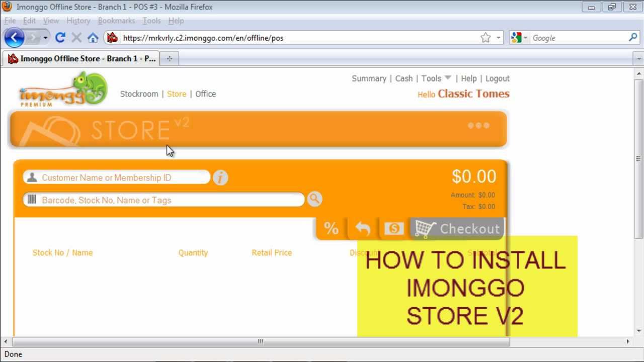Image resolution: width=644 pixels, height=362 pixels.
Task: Click the customer info icon
Action: tap(220, 177)
